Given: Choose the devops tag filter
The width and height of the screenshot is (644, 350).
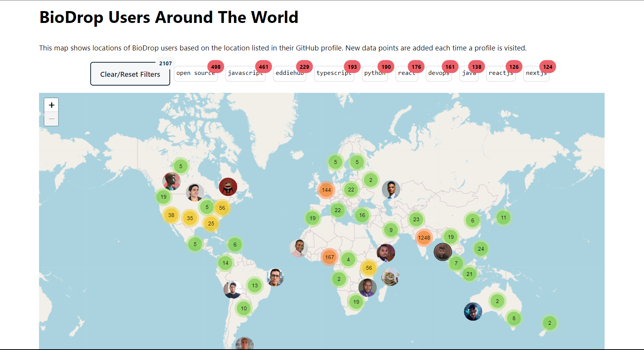Looking at the screenshot, I should click(439, 73).
